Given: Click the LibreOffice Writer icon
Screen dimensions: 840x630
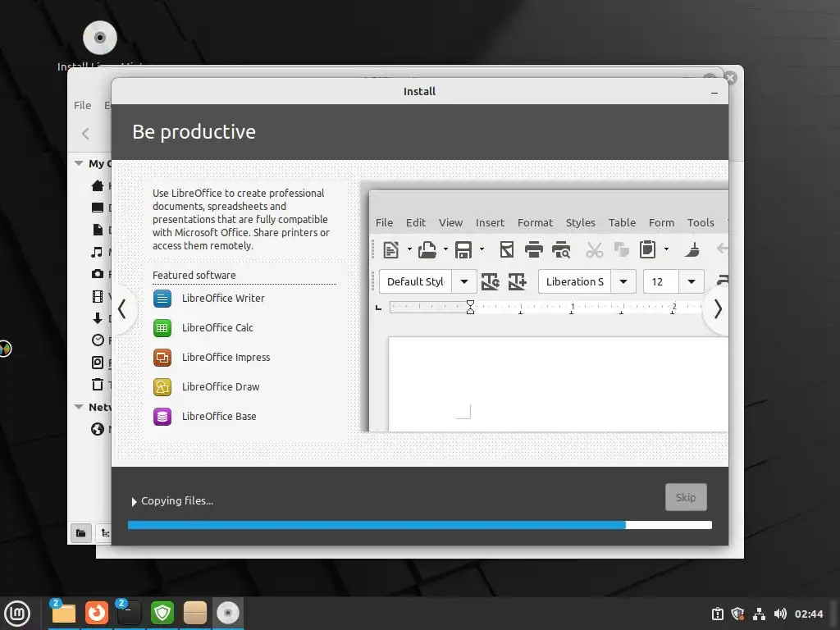Looking at the screenshot, I should point(162,299).
